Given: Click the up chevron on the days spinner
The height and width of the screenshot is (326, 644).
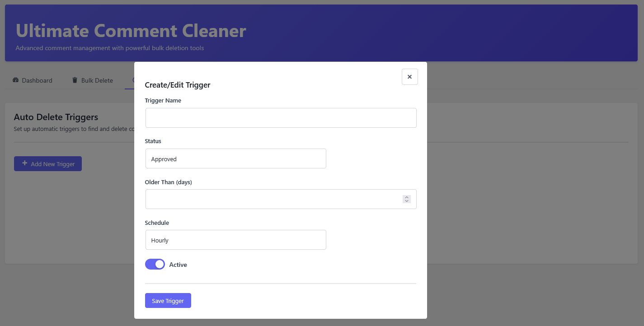Looking at the screenshot, I should coord(406,196).
